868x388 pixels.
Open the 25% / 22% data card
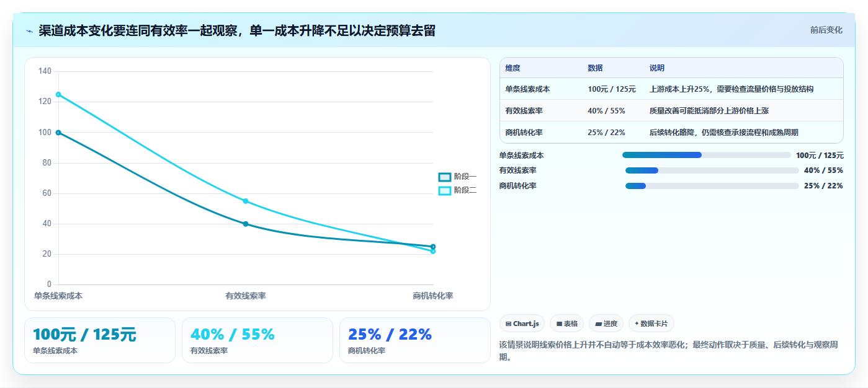pos(415,340)
